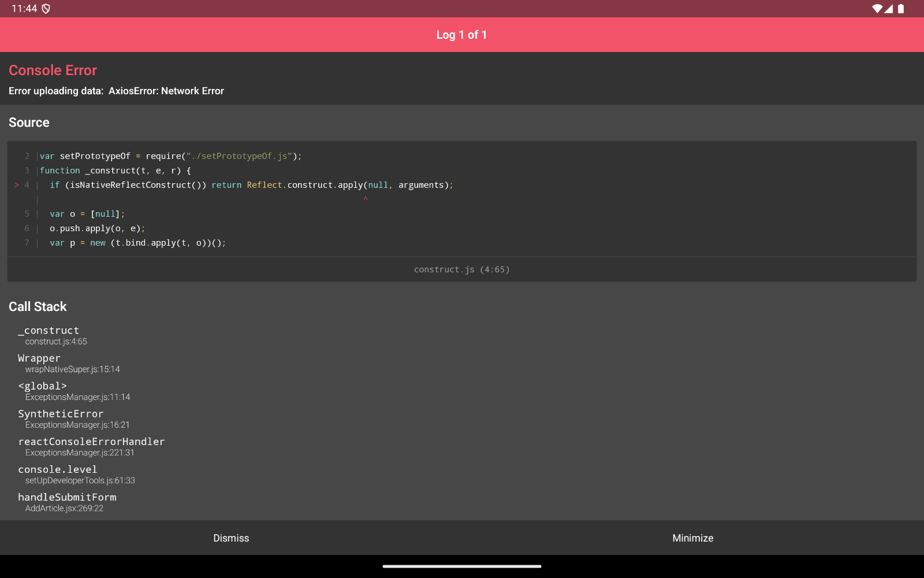The image size is (924, 578).
Task: Open the reactConsoleErrorHandler stack frame
Action: (91, 446)
